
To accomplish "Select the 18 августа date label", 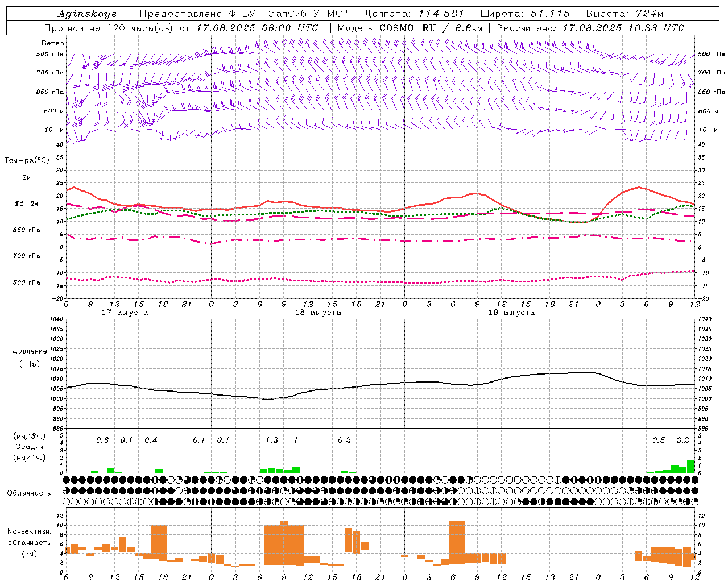I will tap(318, 313).
